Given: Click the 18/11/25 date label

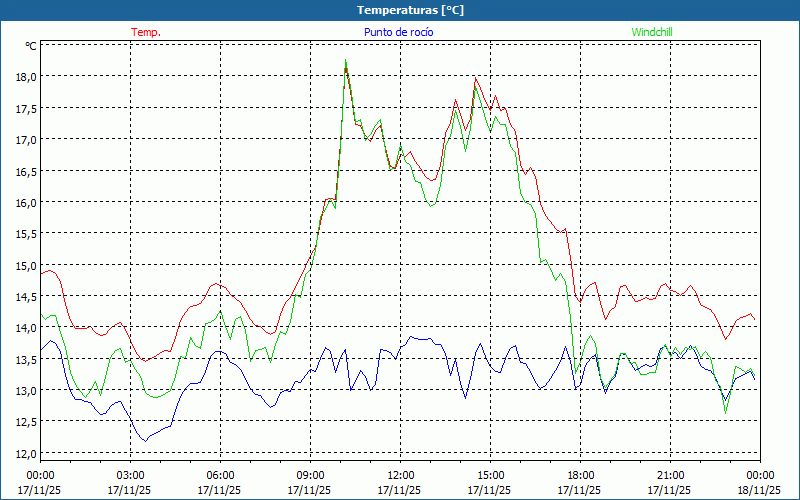Looking at the screenshot, I should [759, 490].
